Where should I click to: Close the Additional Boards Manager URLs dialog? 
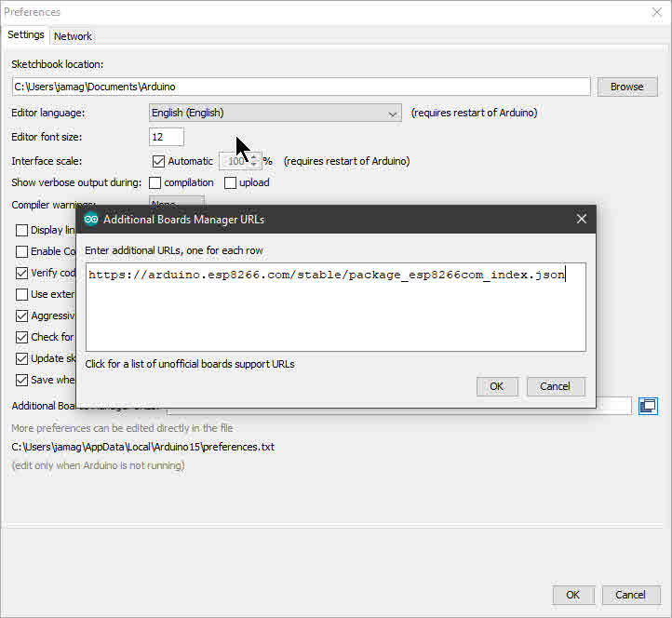(x=581, y=219)
